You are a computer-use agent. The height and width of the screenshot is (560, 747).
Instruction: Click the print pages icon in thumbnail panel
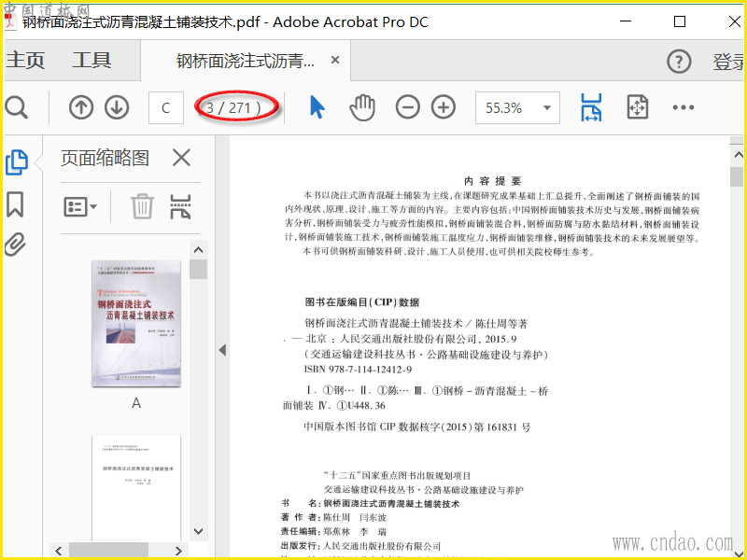[x=180, y=206]
